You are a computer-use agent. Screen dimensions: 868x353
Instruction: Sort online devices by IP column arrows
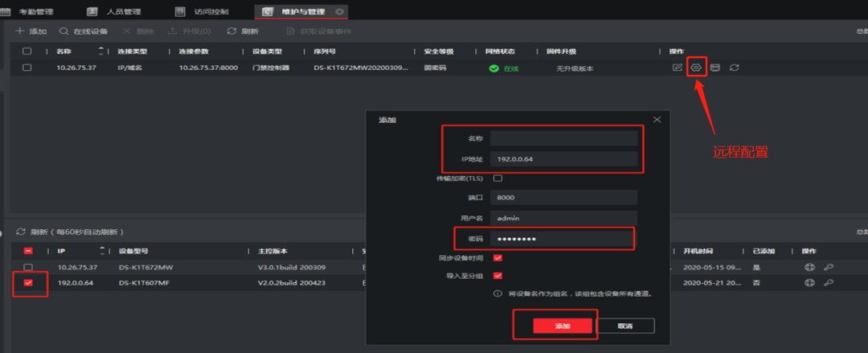click(101, 251)
